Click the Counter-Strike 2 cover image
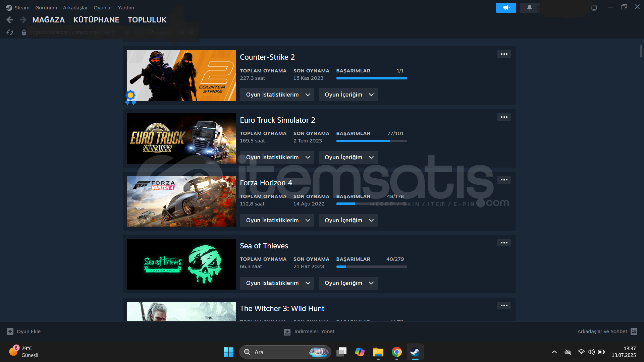644x362 pixels. pyautogui.click(x=181, y=75)
